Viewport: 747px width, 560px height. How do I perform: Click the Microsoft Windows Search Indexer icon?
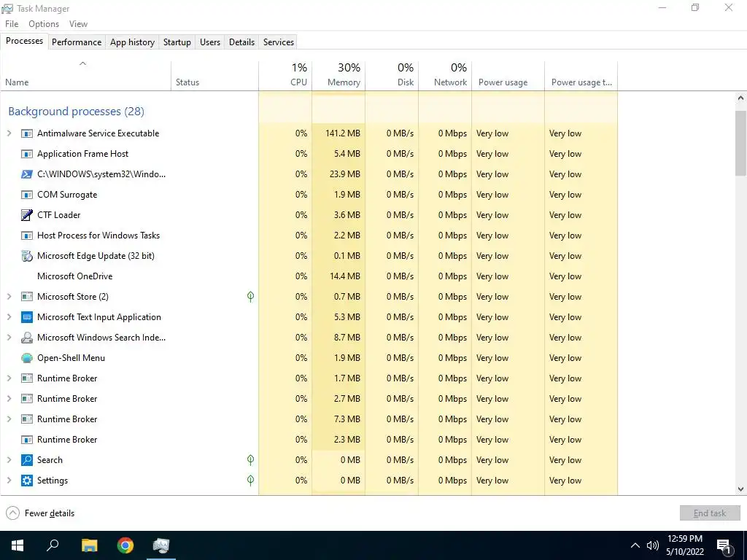click(27, 338)
